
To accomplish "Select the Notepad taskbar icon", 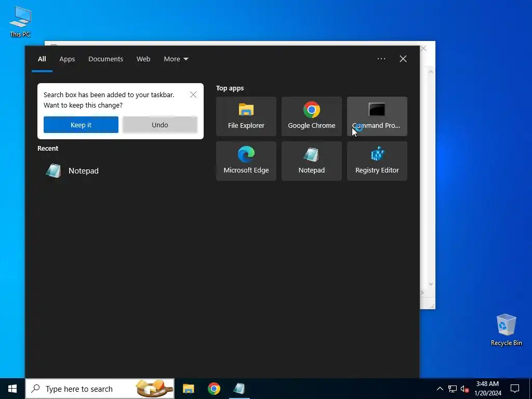I will (x=240, y=389).
